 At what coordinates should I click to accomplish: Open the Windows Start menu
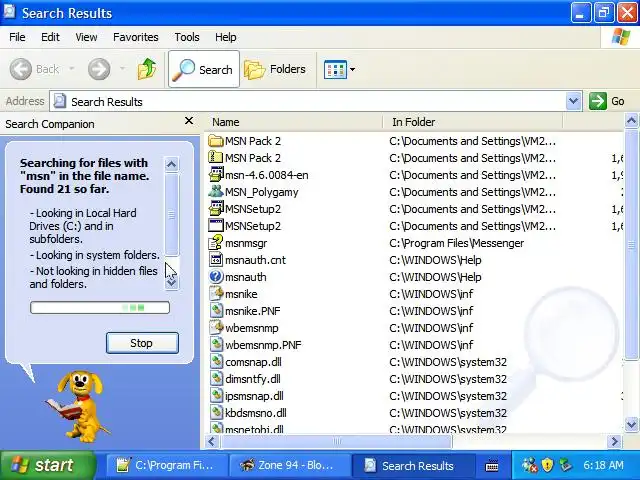[47, 465]
